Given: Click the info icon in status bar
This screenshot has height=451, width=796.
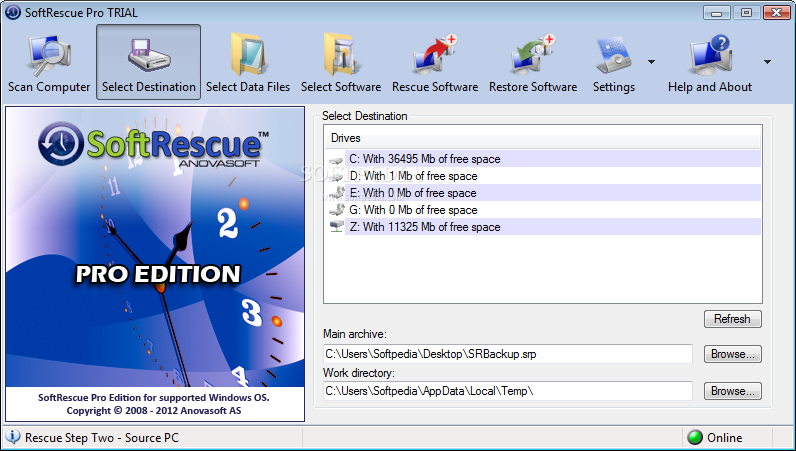Looking at the screenshot, I should pos(13,437).
